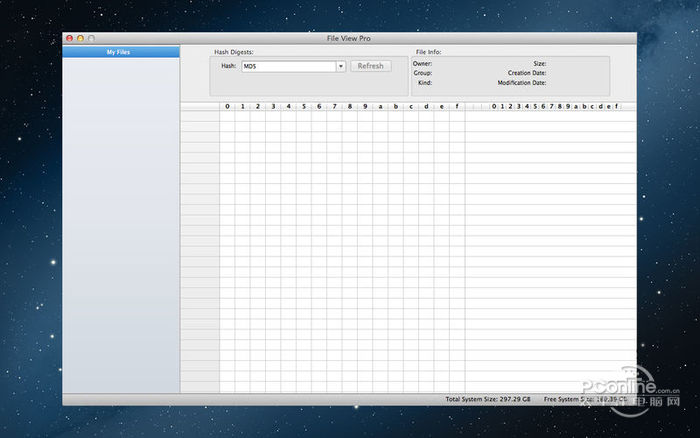The image size is (700, 438).
Task: Open the Hash algorithm dropdown arrow
Action: (341, 66)
